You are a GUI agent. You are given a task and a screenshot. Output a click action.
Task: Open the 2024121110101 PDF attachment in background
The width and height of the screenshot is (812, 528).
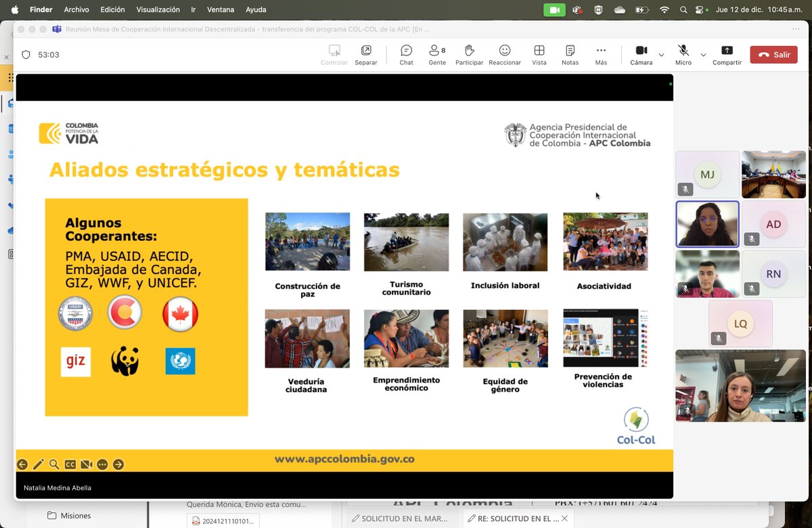point(223,521)
